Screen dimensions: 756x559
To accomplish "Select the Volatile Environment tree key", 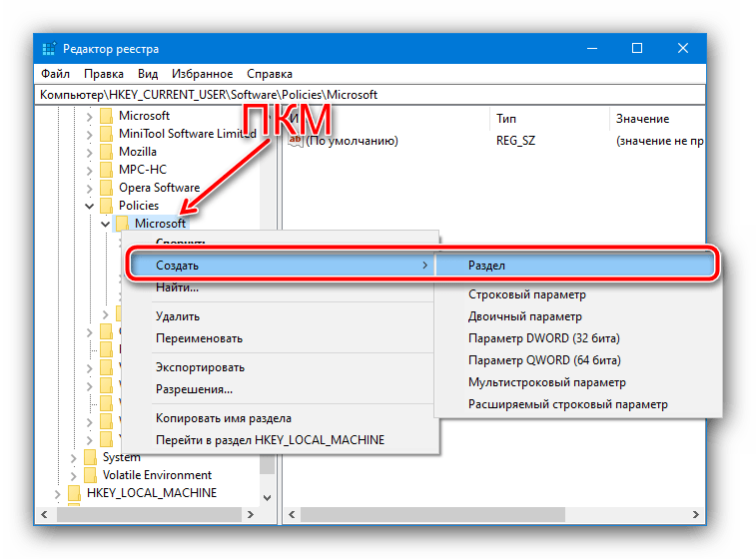I will tap(157, 475).
